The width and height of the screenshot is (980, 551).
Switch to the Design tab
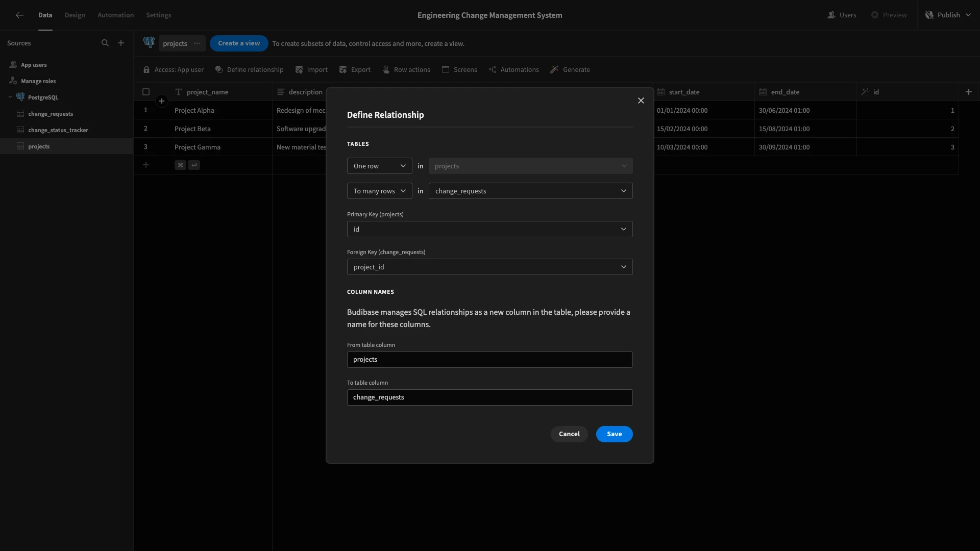point(75,15)
